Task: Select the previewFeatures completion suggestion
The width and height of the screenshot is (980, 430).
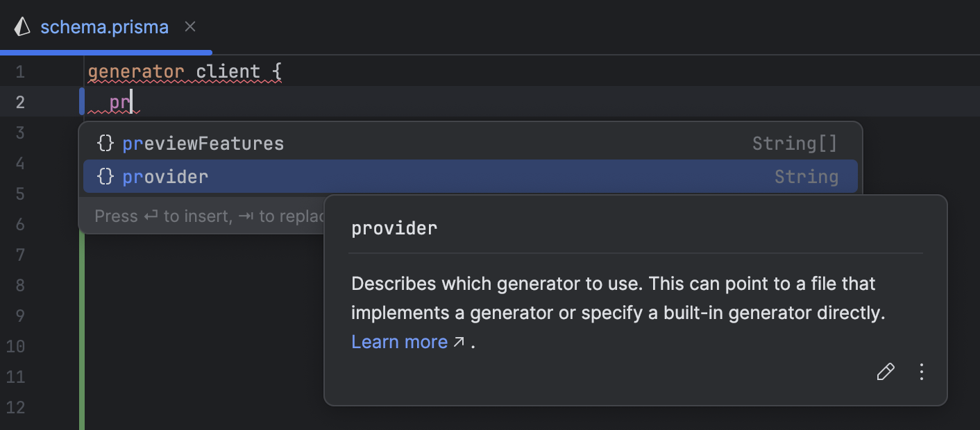Action: pos(203,143)
